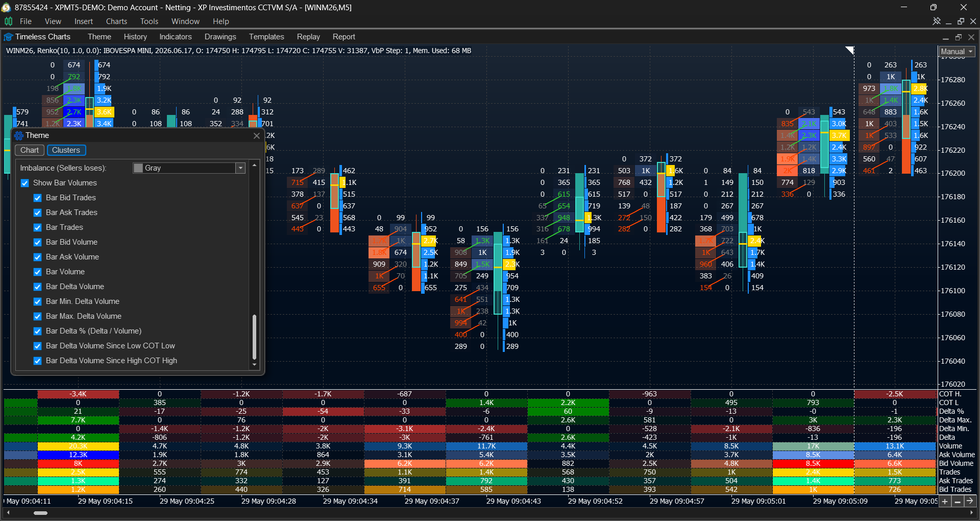Switch to the Clusters tab in Theme dialog

(66, 150)
